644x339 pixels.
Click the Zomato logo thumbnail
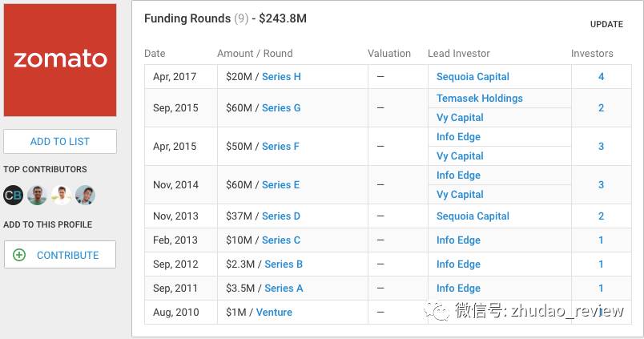[60, 60]
